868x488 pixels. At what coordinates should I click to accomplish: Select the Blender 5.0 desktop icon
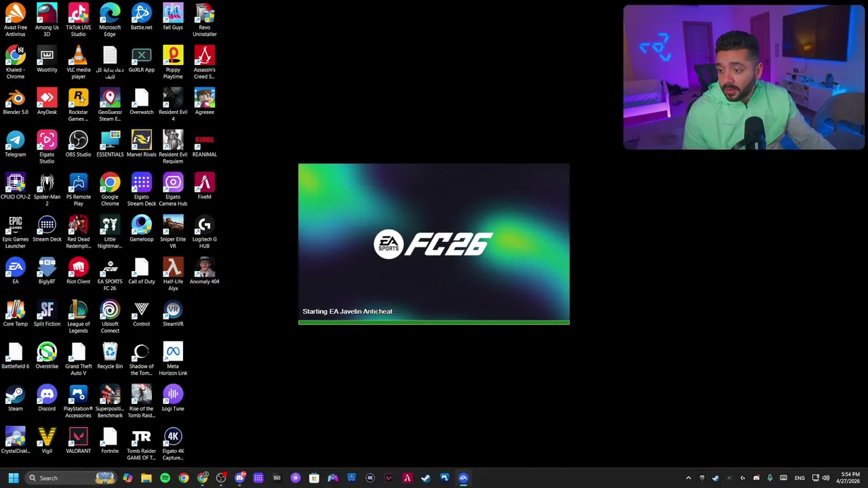[x=15, y=102]
